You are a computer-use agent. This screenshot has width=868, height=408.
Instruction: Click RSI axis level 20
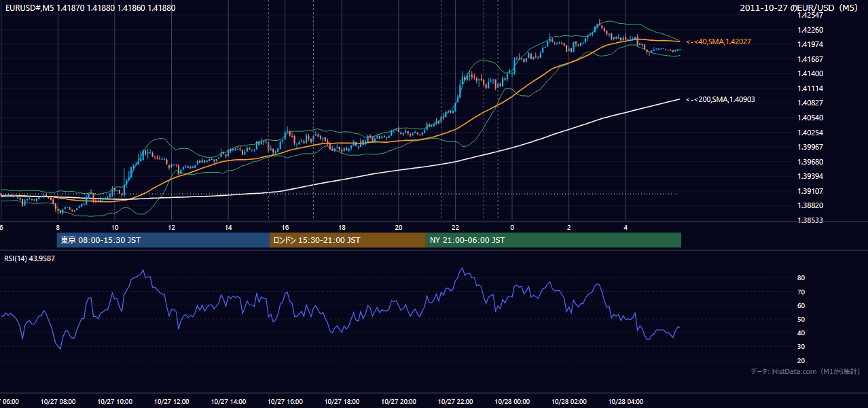tap(801, 360)
